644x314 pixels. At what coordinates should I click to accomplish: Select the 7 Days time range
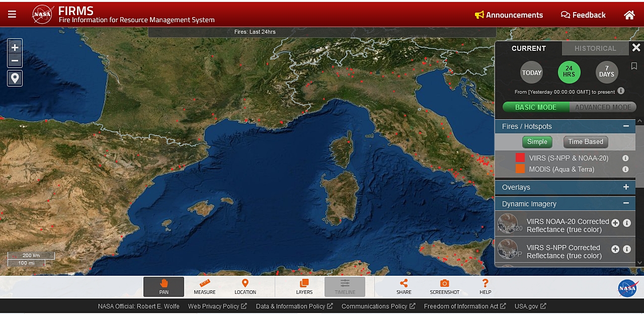(606, 72)
